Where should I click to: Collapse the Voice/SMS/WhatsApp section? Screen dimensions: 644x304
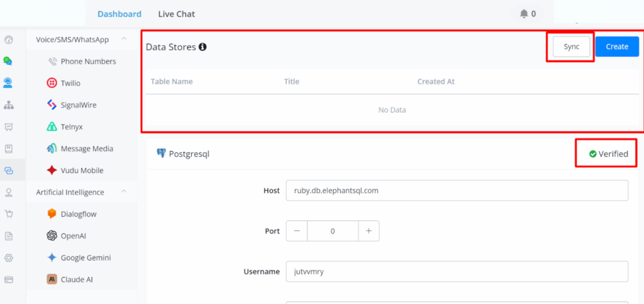point(123,40)
